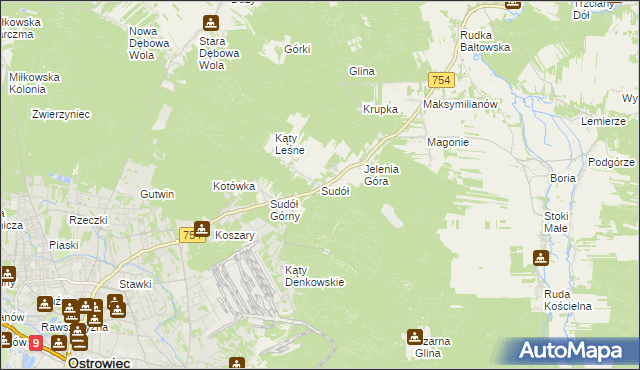The width and height of the screenshot is (640, 370).
Task: Select the Podgórze label
Action: coord(611,162)
